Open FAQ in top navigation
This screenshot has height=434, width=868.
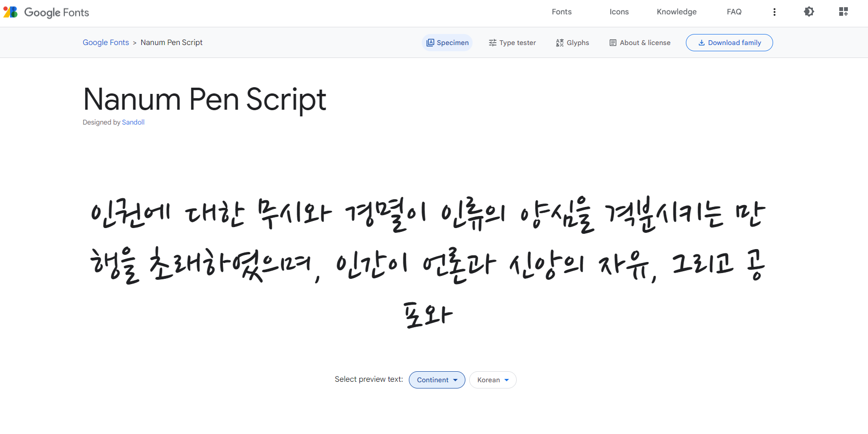734,12
